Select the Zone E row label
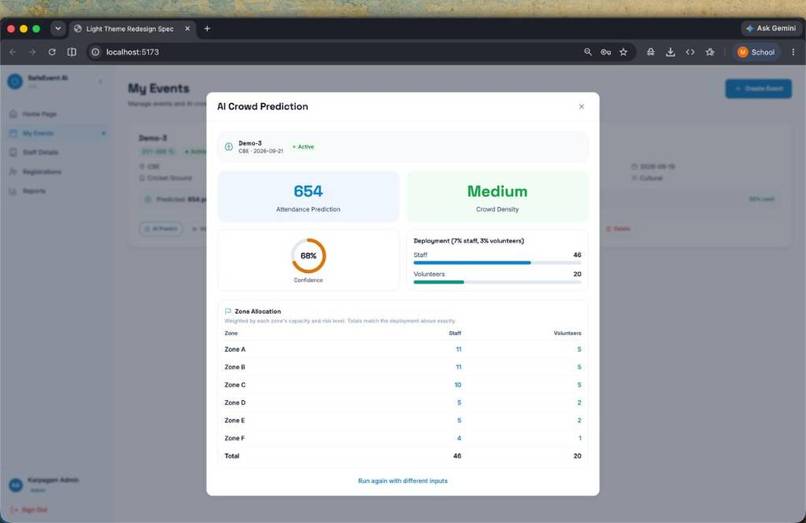This screenshot has width=806, height=523. [235, 420]
